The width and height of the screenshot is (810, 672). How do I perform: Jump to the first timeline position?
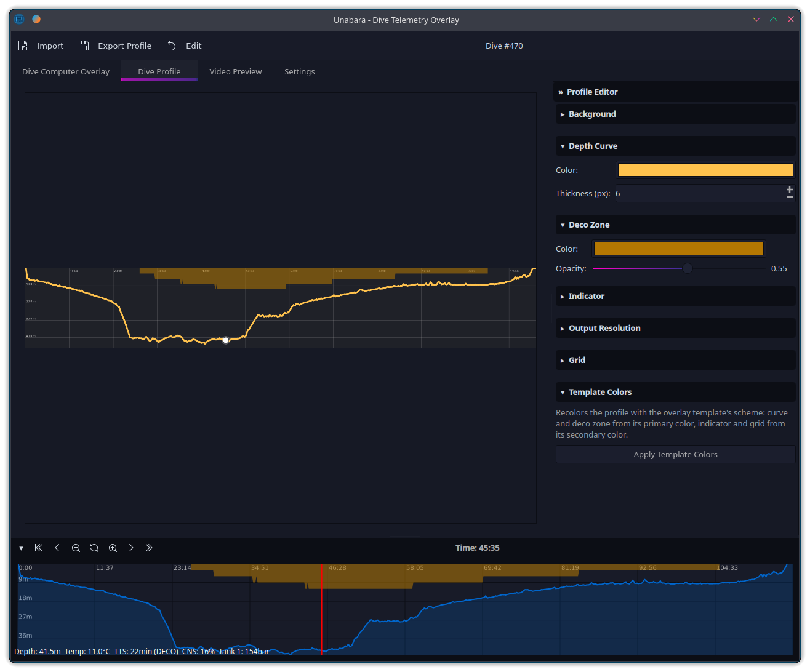tap(39, 548)
